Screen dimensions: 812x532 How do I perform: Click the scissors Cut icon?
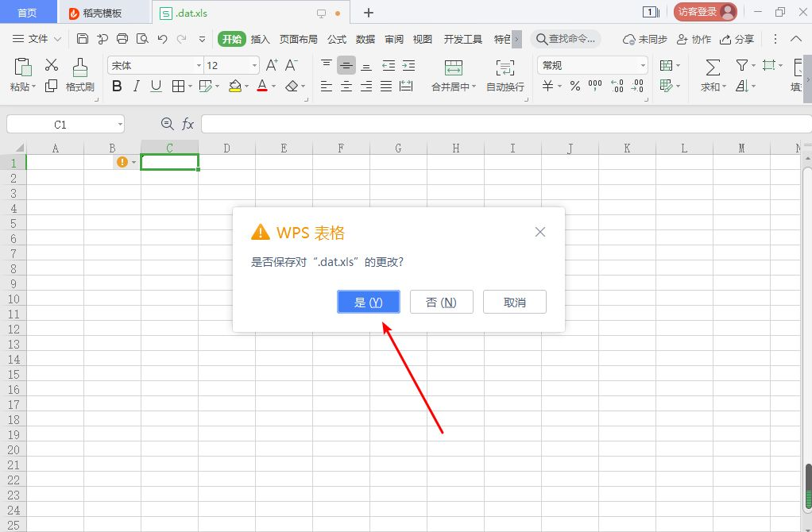pos(52,65)
